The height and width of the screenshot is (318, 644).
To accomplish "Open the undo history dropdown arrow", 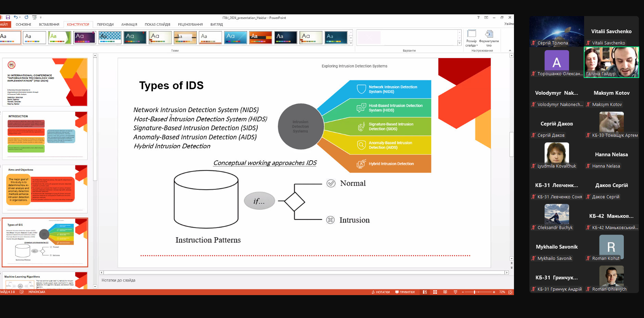I will coord(20,17).
